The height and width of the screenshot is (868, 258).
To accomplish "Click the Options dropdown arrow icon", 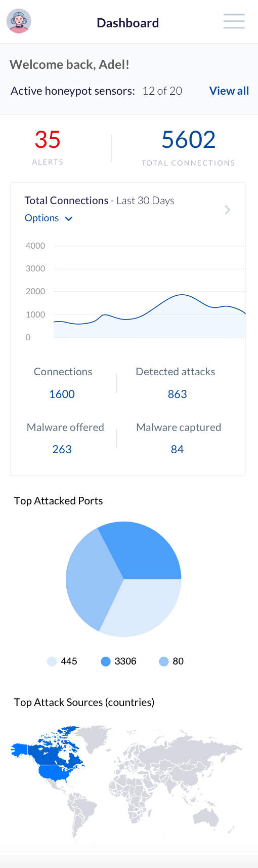I will click(x=69, y=219).
